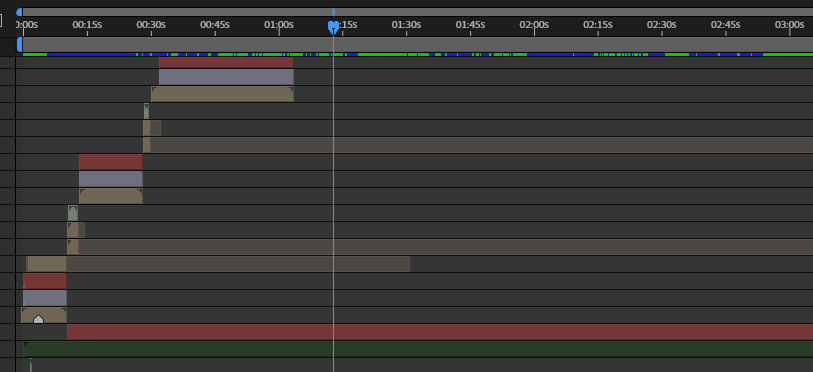Jump to 01:00s on the time ruler
The image size is (813, 372).
(279, 25)
